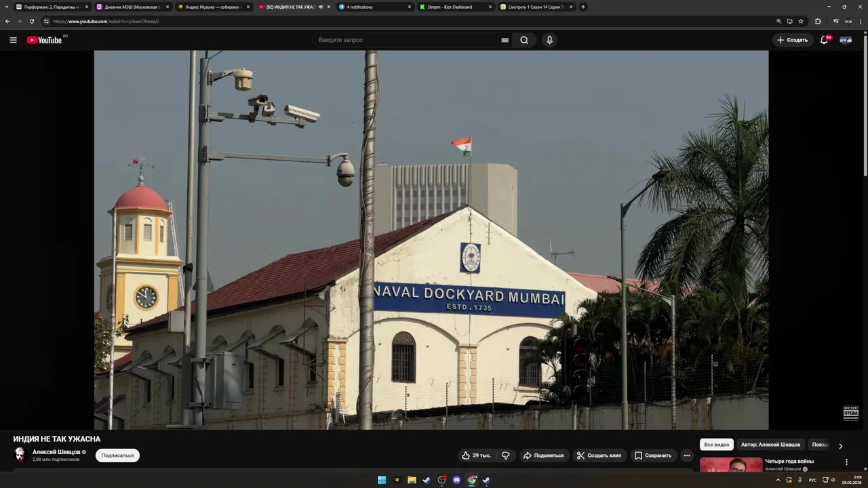
Task: Go back in the browser
Action: click(7, 21)
